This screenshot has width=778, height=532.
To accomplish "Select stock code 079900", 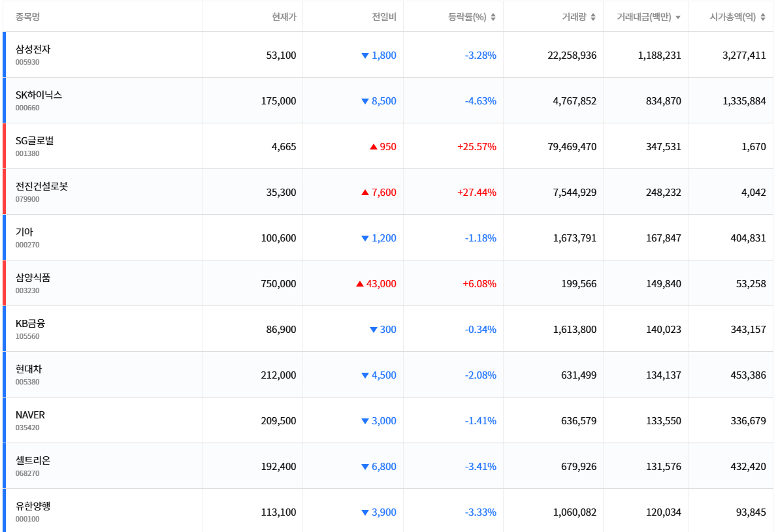I will (x=27, y=199).
